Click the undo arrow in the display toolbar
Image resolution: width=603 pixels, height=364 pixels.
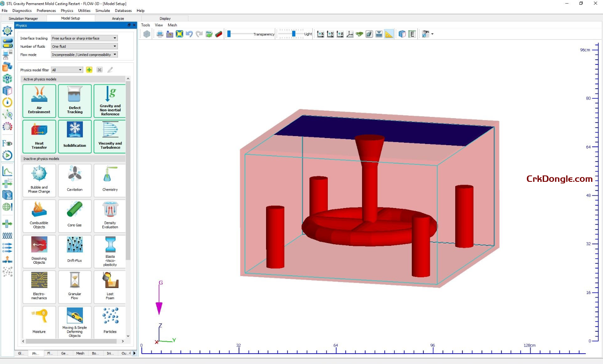[188, 34]
